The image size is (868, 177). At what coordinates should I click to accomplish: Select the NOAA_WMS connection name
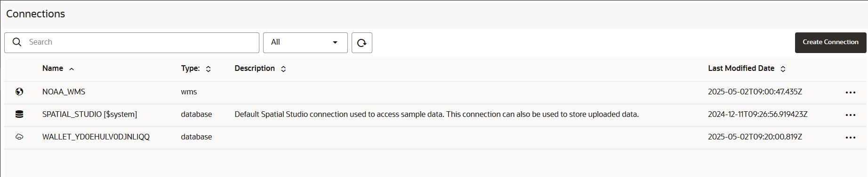coord(64,92)
